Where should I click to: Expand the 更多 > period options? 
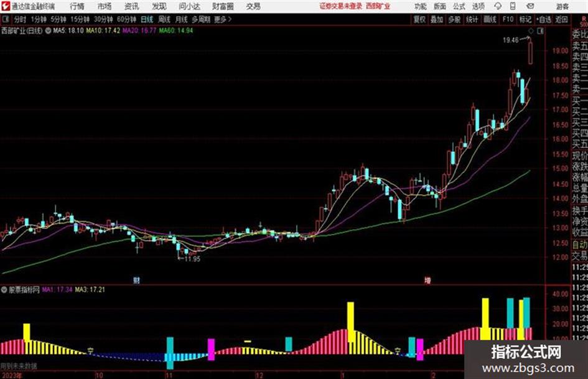click(223, 19)
